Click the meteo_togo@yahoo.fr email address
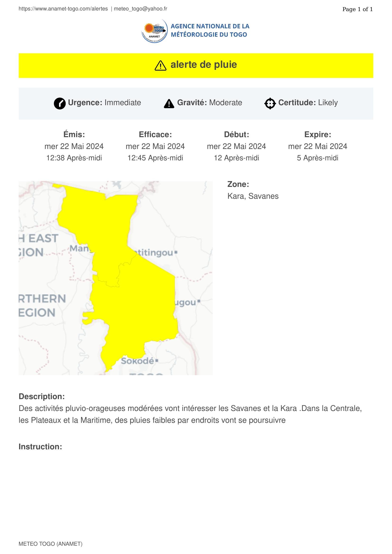 pyautogui.click(x=141, y=9)
